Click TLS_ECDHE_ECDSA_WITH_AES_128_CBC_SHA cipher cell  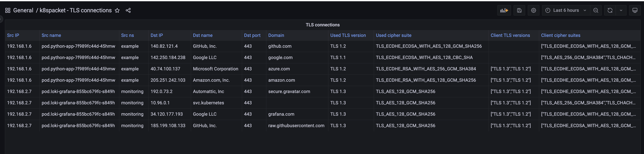[431, 57]
